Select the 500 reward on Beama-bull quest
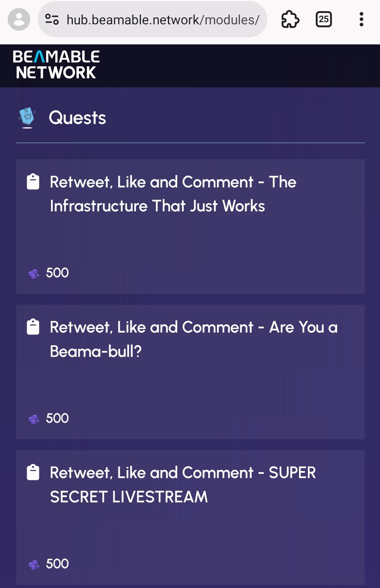This screenshot has height=588, width=380. (57, 419)
